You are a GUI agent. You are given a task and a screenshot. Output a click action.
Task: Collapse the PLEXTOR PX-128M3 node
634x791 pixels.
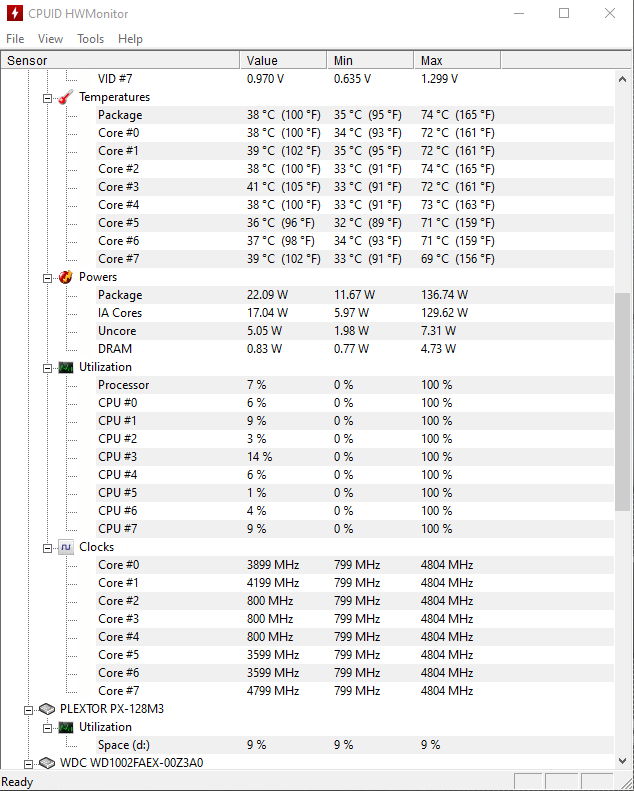tap(29, 710)
